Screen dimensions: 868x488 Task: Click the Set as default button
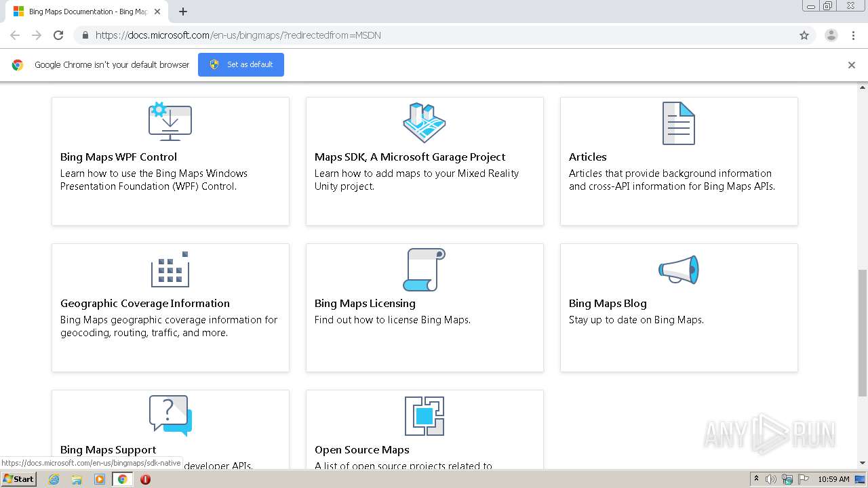(241, 64)
